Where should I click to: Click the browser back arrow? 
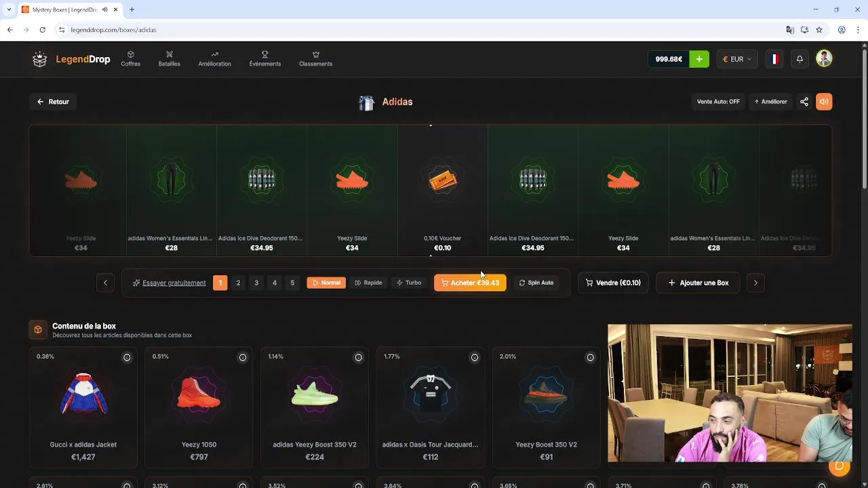click(10, 30)
